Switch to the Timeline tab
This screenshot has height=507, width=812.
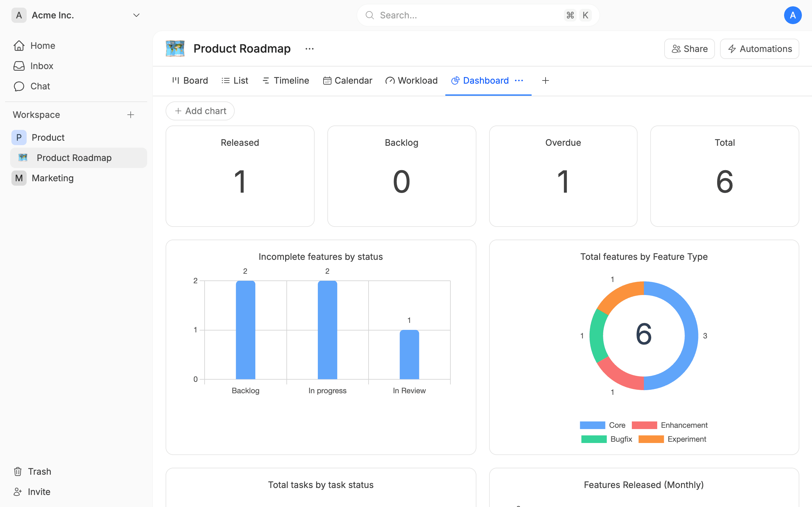(285, 80)
